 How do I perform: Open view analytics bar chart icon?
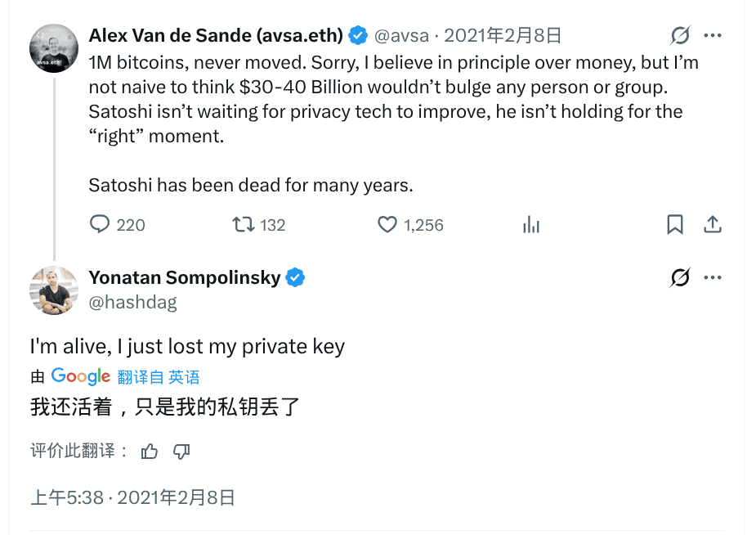(x=531, y=225)
